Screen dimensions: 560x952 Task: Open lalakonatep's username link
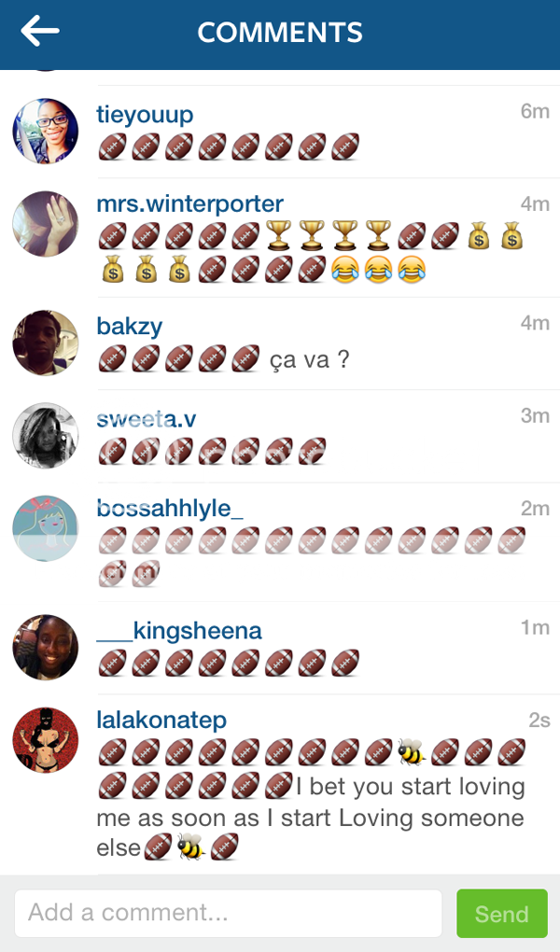(x=161, y=721)
